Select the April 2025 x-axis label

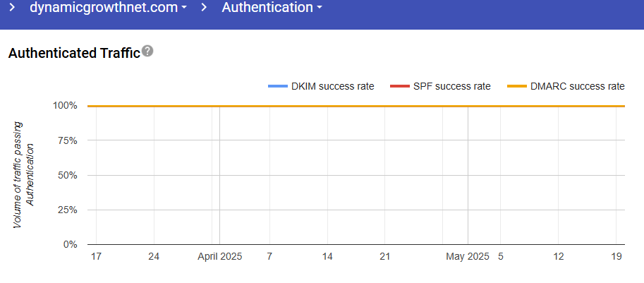pos(219,257)
